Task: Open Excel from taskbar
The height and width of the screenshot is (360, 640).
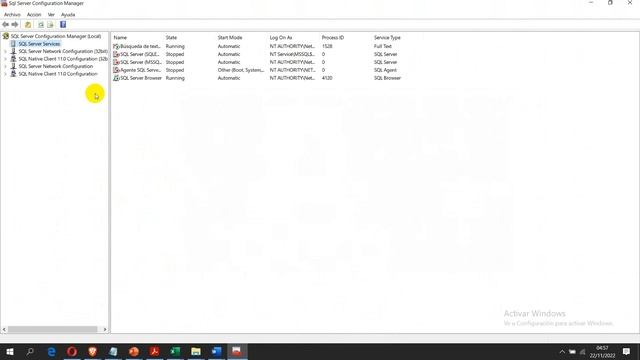Action: (175, 351)
